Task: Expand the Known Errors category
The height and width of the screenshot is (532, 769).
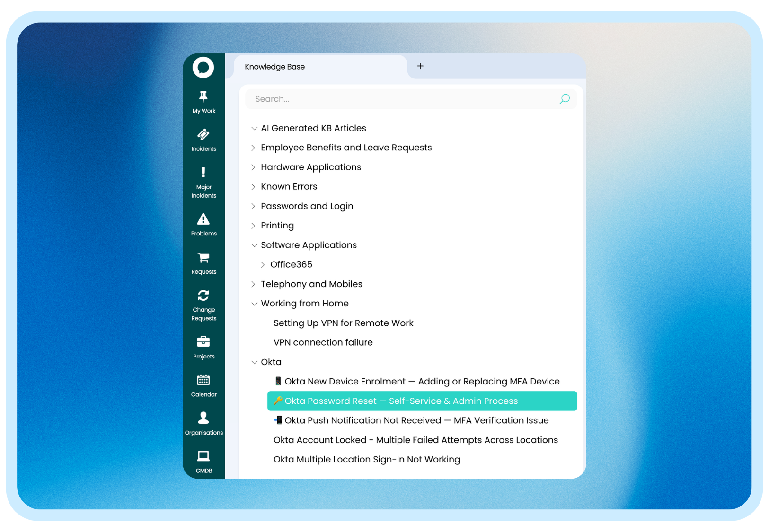Action: [253, 187]
